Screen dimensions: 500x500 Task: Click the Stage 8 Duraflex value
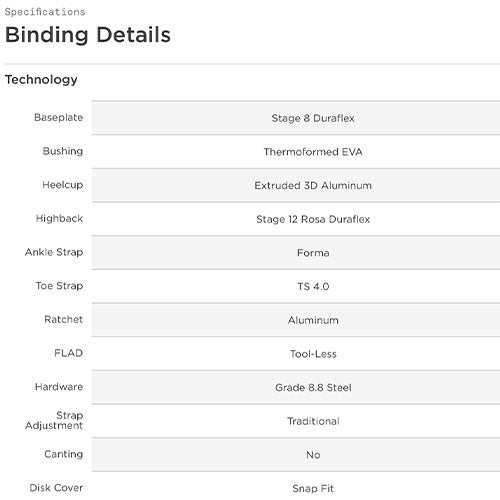click(x=313, y=118)
